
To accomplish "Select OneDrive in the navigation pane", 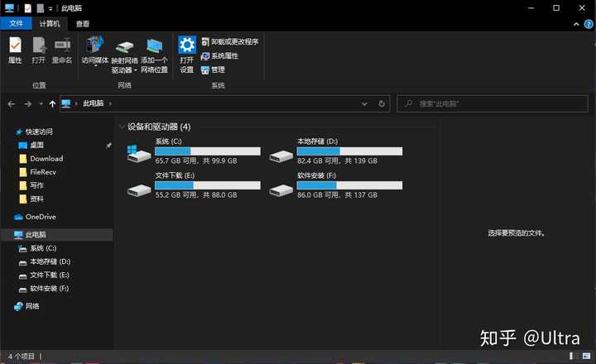I will tap(41, 217).
